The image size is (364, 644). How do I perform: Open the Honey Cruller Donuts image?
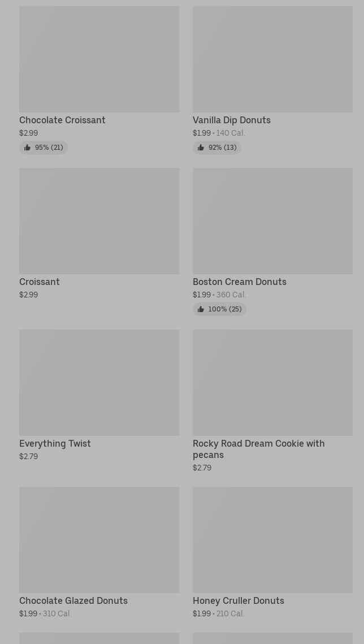click(x=272, y=540)
